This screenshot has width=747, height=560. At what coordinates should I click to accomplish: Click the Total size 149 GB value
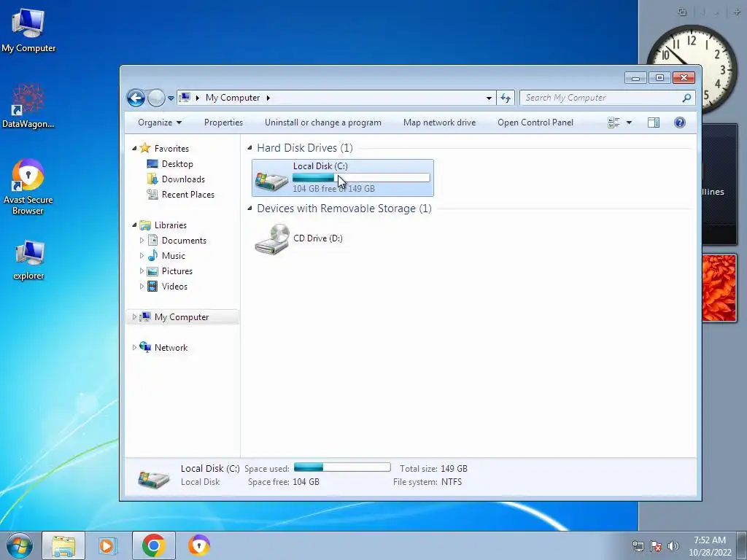tap(454, 469)
